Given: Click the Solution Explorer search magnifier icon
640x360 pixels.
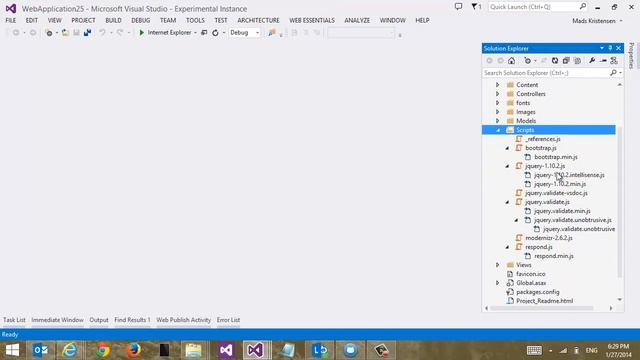Looking at the screenshot, I should pos(613,73).
